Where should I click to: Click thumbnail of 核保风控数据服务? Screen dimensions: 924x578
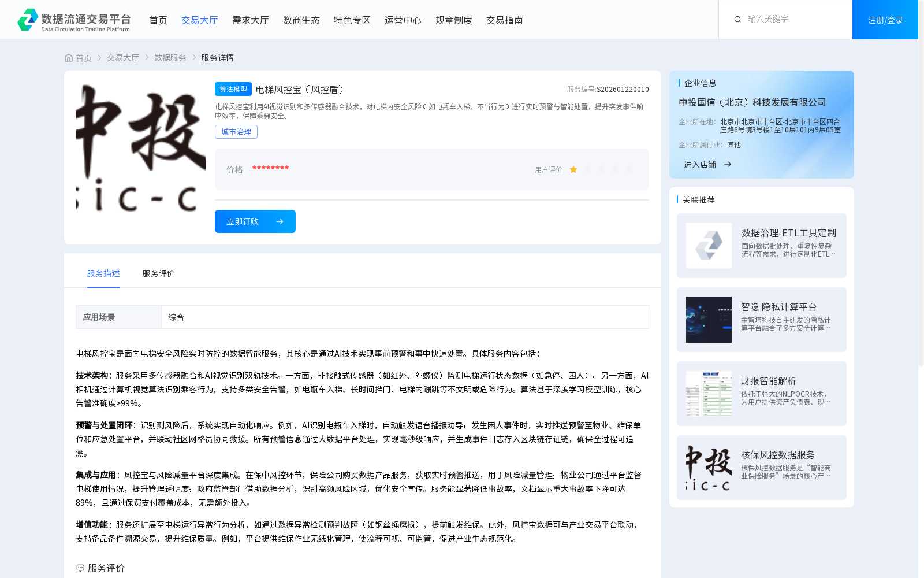(709, 468)
